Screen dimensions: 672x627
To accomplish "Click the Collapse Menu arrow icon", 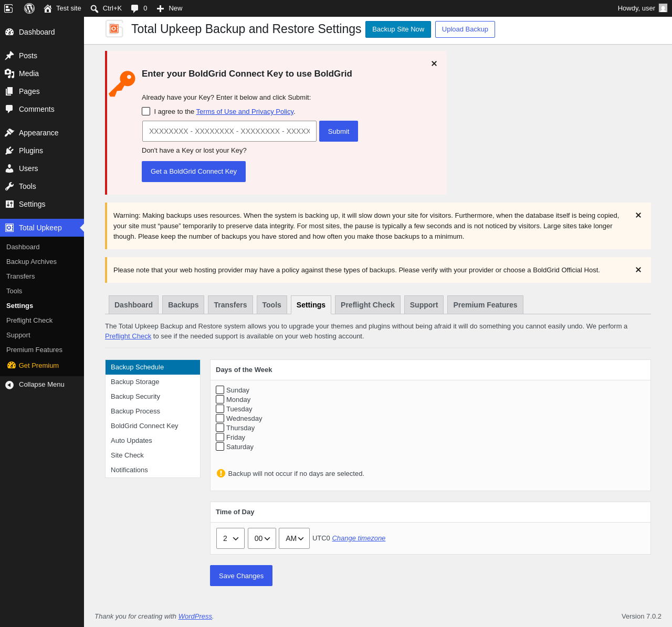I will point(9,385).
